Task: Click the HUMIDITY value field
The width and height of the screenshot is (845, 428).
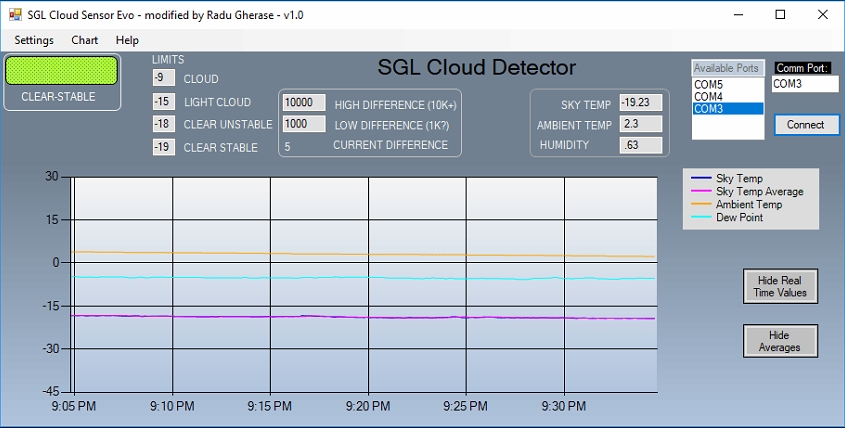Action: pyautogui.click(x=640, y=145)
